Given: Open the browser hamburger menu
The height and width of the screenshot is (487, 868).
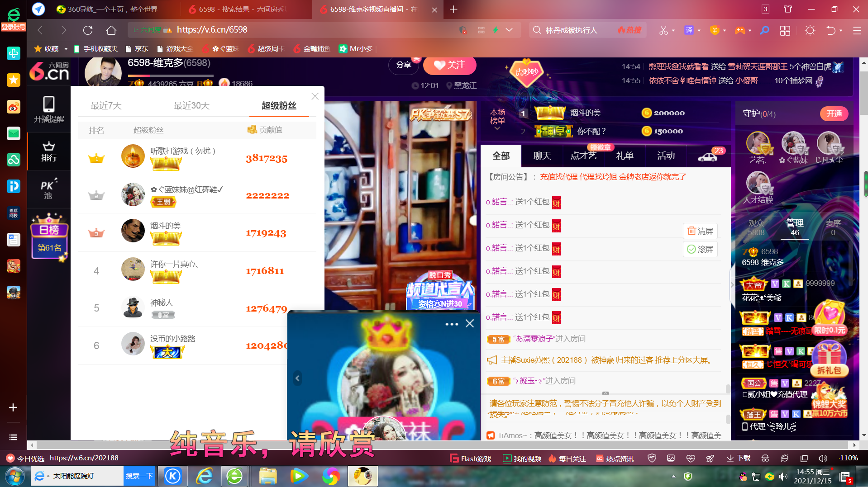Looking at the screenshot, I should click(857, 30).
